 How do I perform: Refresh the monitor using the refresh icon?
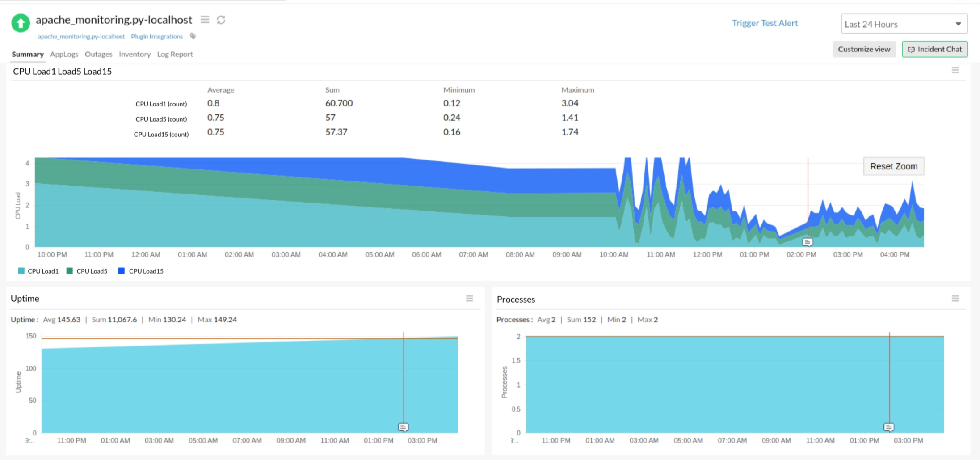[221, 19]
